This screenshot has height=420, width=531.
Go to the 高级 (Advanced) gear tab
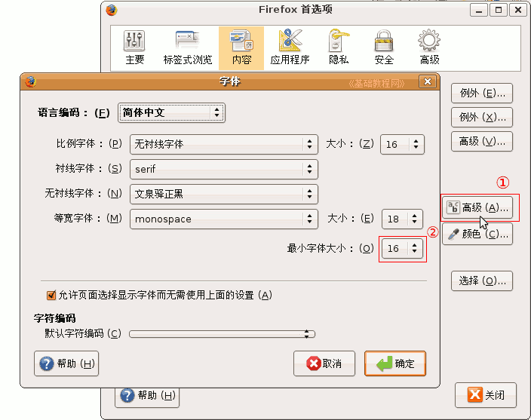click(x=429, y=48)
